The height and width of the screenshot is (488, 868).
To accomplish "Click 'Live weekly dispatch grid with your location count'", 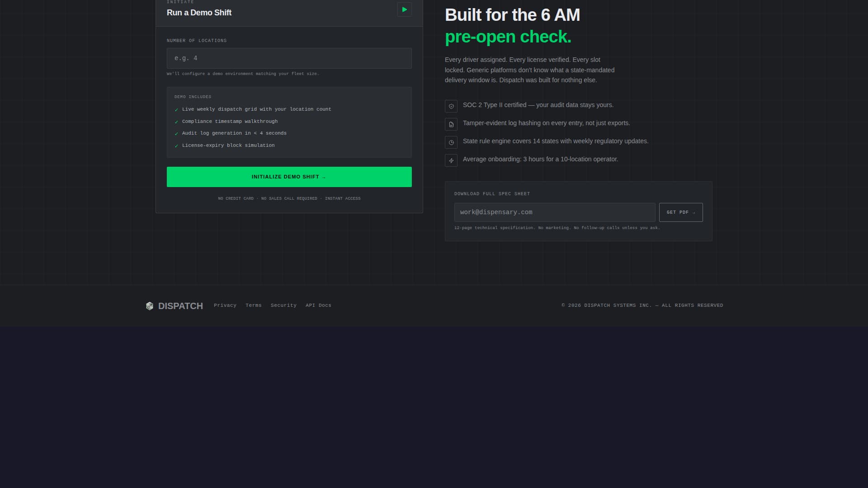I will click(x=256, y=109).
